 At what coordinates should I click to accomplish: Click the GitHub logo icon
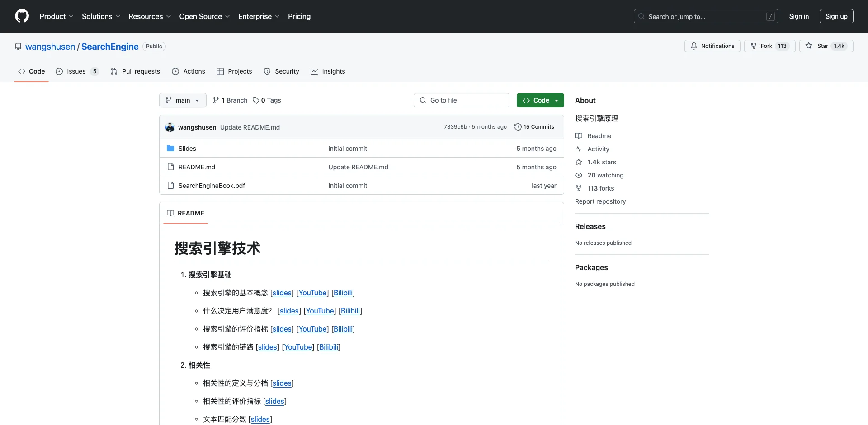pos(22,16)
